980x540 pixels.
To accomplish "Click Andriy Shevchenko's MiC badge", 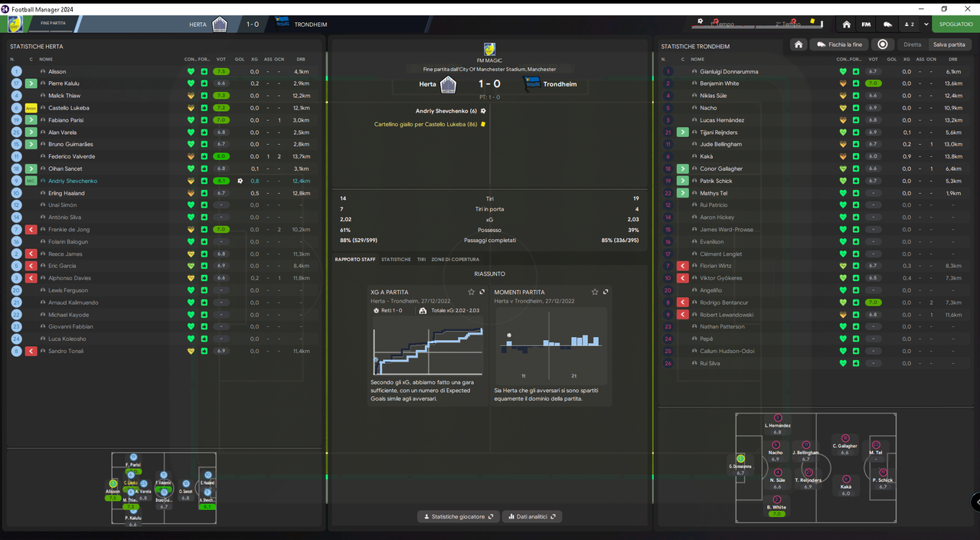I will [x=31, y=181].
